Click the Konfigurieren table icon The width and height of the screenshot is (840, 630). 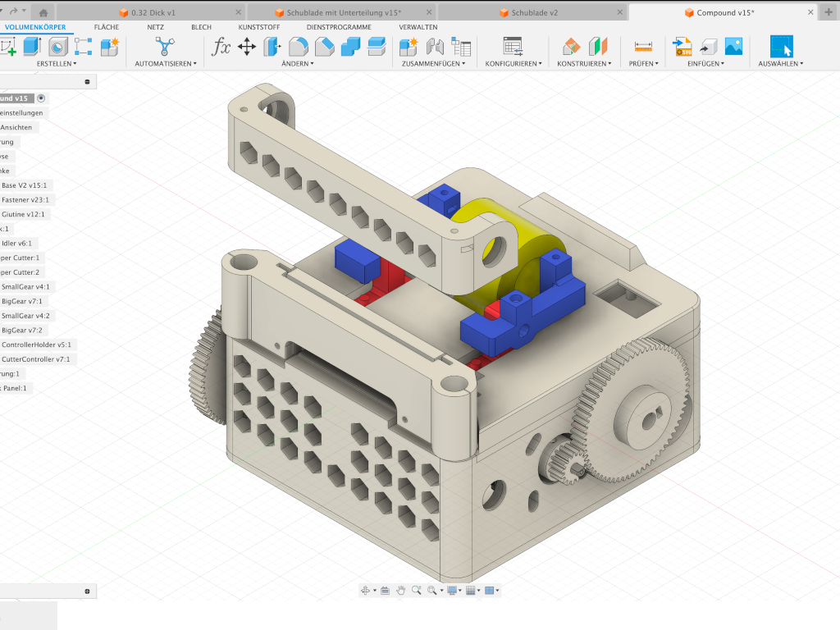[x=513, y=47]
